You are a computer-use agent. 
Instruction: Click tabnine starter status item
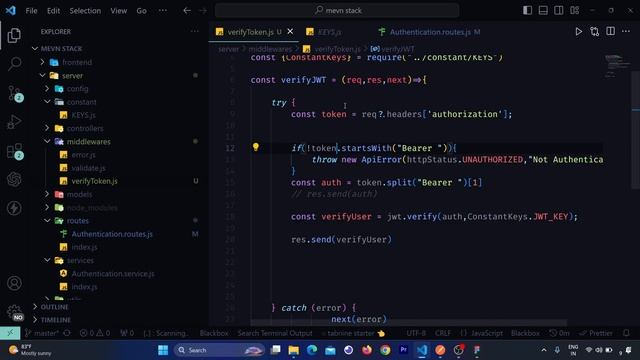tap(353, 333)
